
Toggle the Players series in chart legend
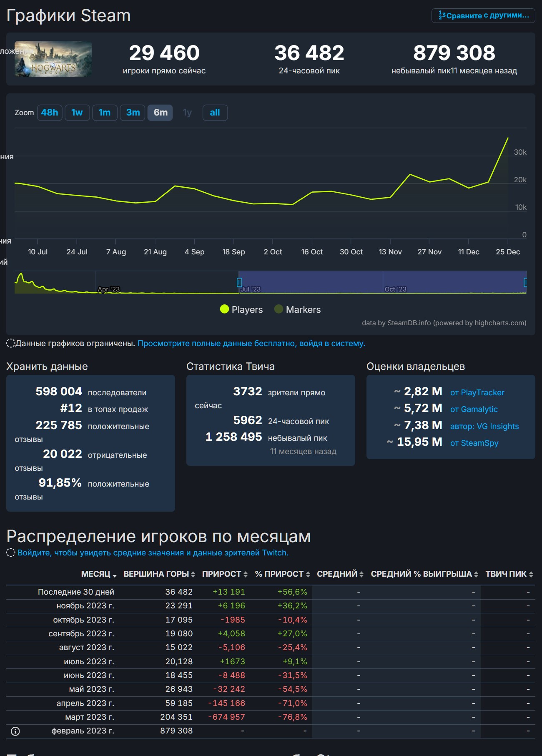(x=241, y=309)
